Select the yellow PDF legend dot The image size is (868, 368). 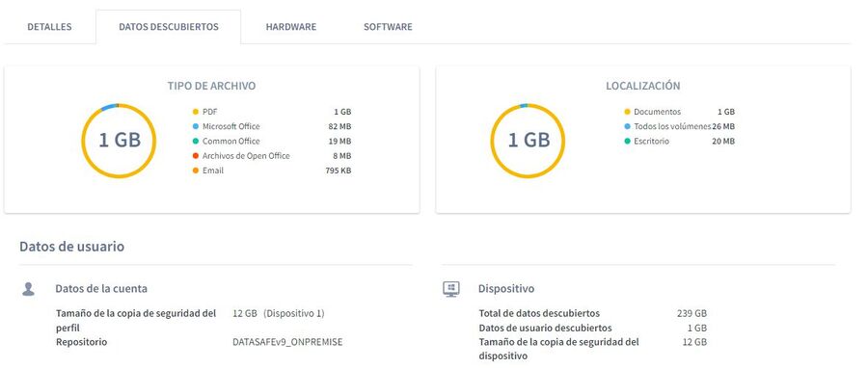[196, 112]
